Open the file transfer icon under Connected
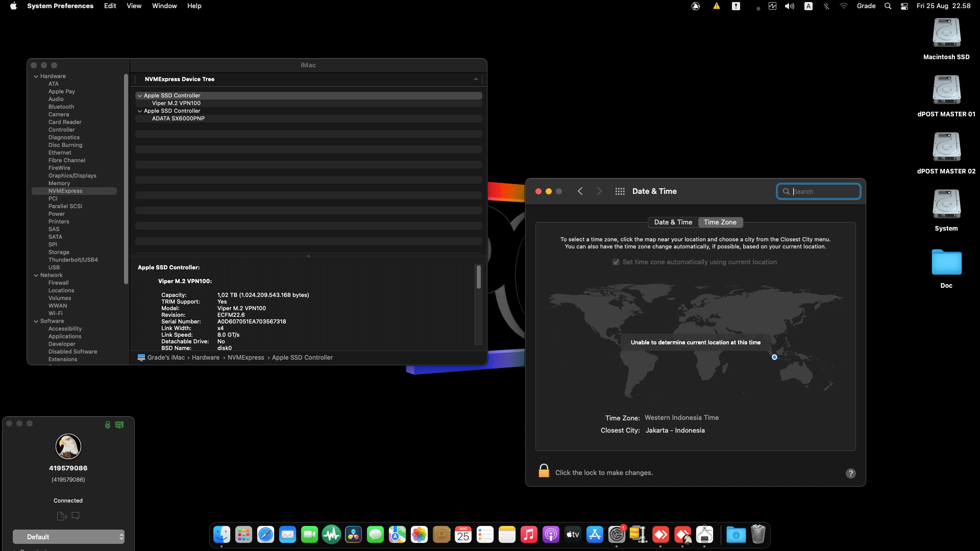Viewport: 980px width, 551px height. point(62,516)
